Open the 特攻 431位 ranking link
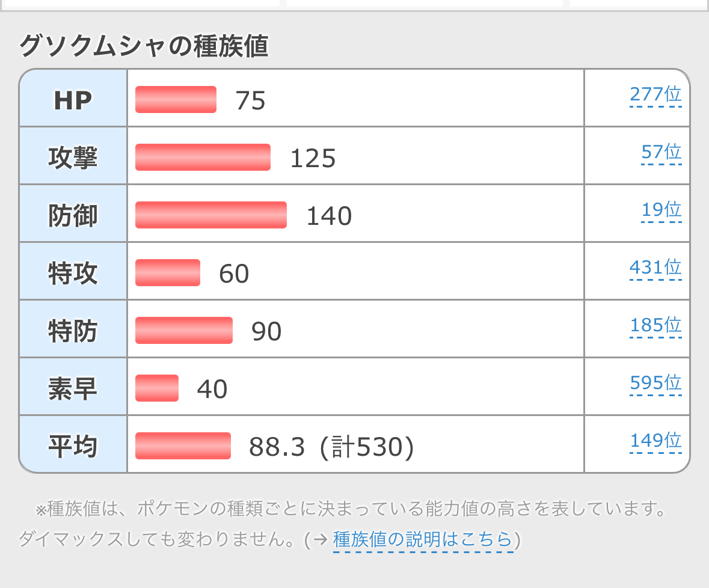The height and width of the screenshot is (588, 709). (655, 268)
